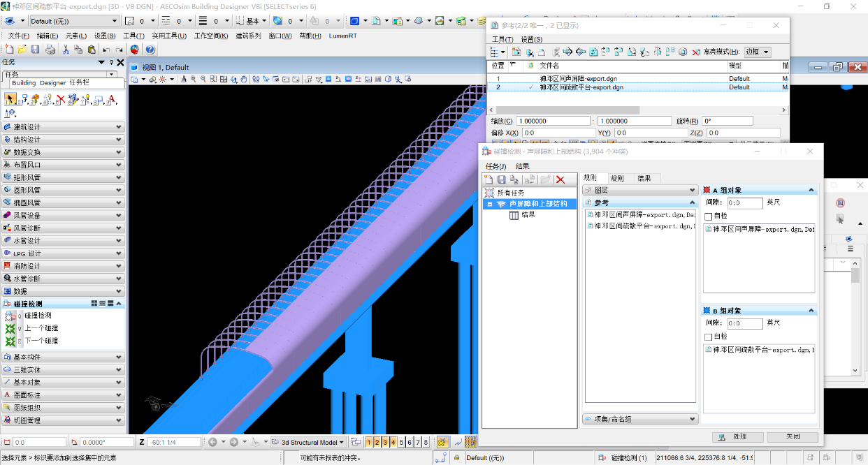Screen dimensions: 868x465
Task: Open the 实用工具(U) menu
Action: (169, 36)
